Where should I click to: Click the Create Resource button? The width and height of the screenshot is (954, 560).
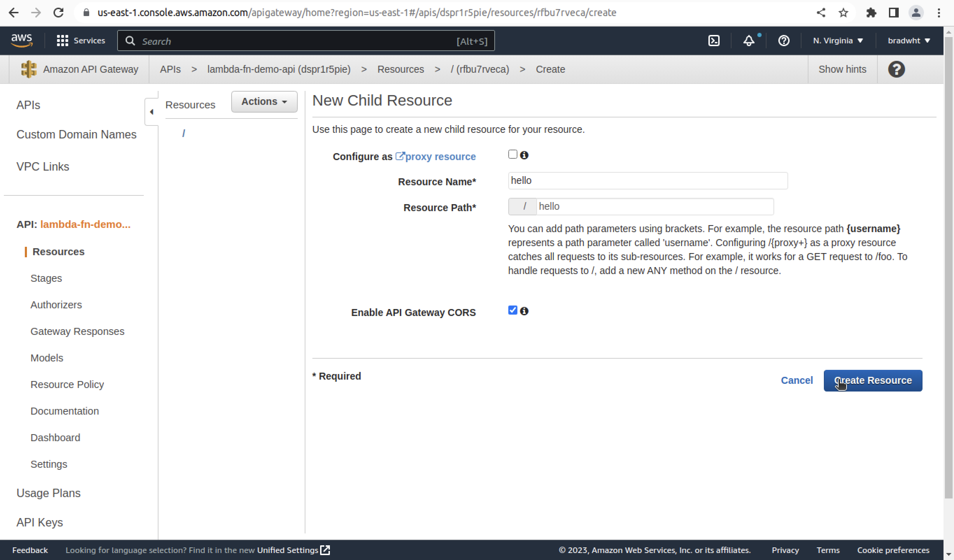click(873, 380)
